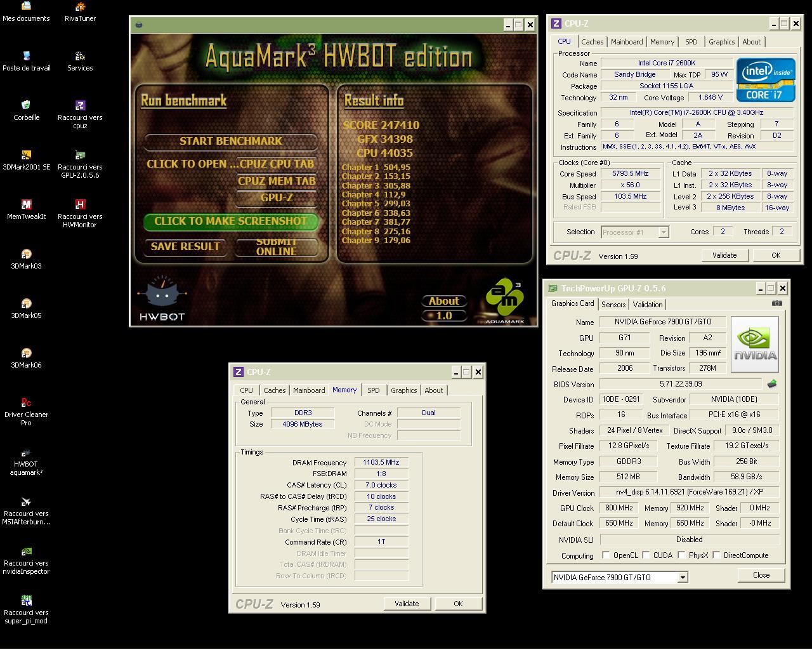Click CLICK TO MAKE SCREENSHOT button
The height and width of the screenshot is (650, 812).
pyautogui.click(x=231, y=222)
